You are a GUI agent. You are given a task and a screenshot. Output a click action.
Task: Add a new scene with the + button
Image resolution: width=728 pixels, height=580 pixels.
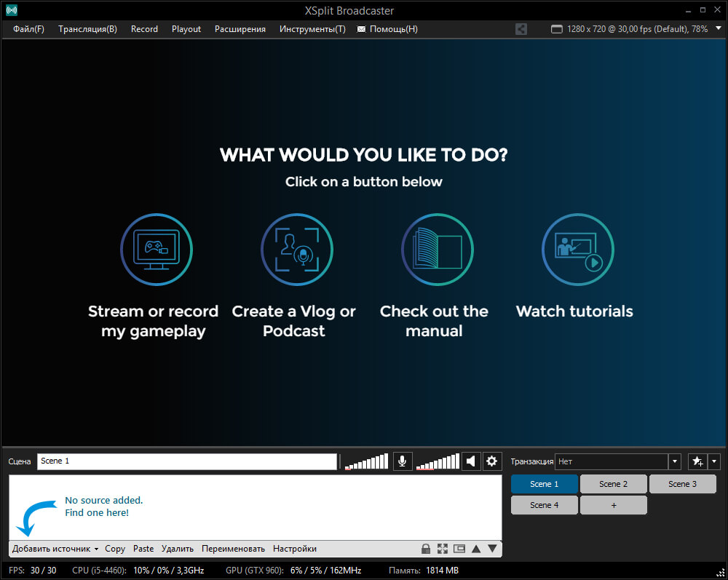click(613, 505)
